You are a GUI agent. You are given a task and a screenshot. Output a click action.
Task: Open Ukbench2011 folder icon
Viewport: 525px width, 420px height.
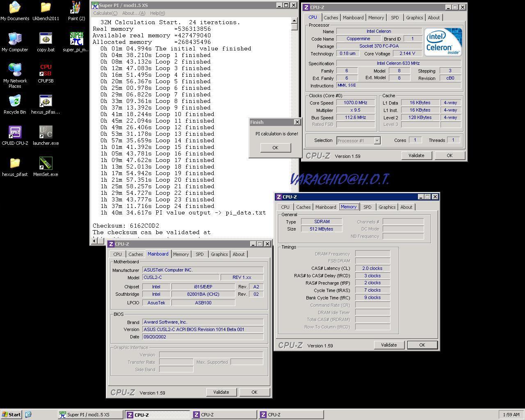[46, 11]
